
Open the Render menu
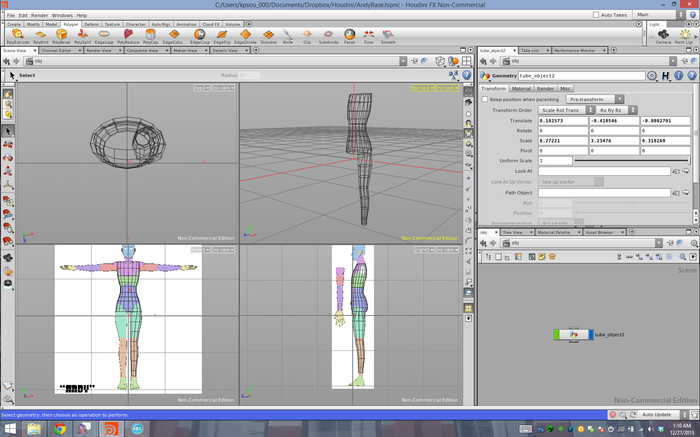(x=39, y=15)
